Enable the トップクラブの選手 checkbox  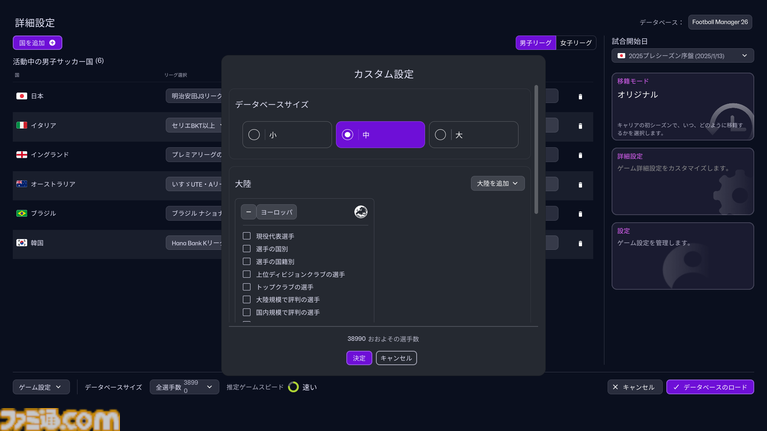click(x=247, y=287)
